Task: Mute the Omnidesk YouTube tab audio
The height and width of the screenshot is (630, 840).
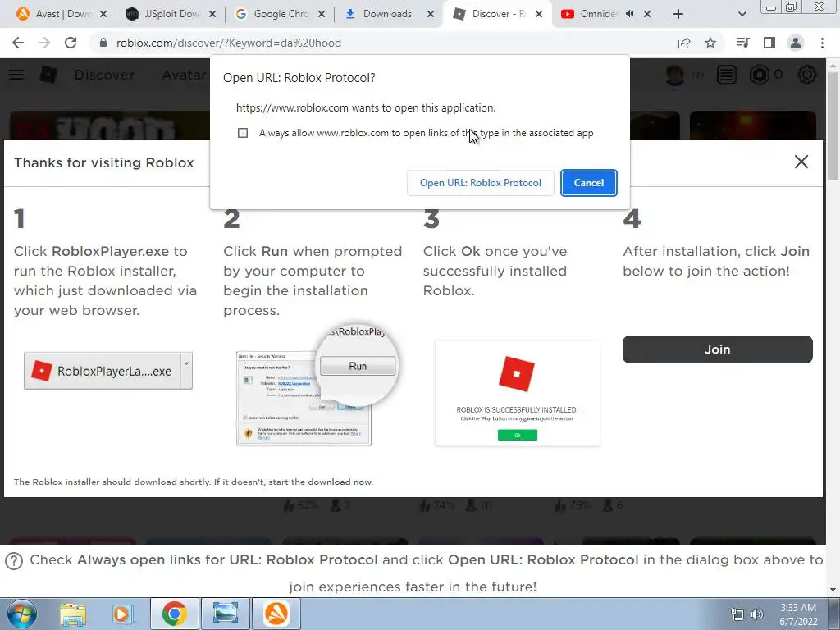Action: click(630, 14)
